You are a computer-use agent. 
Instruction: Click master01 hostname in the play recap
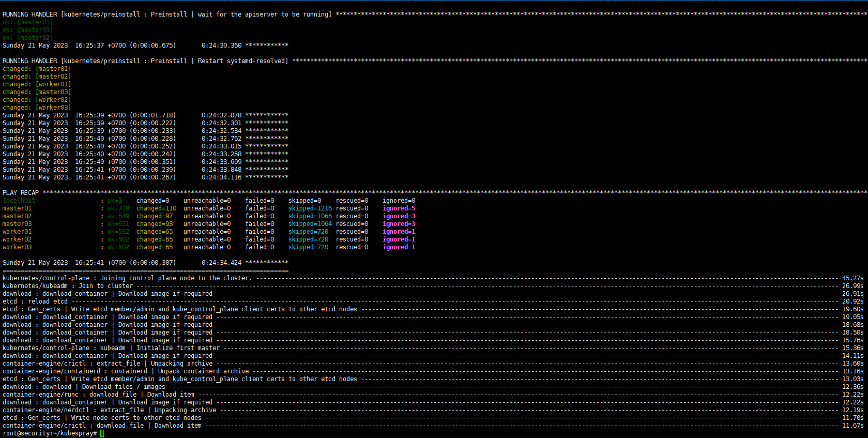click(x=17, y=208)
